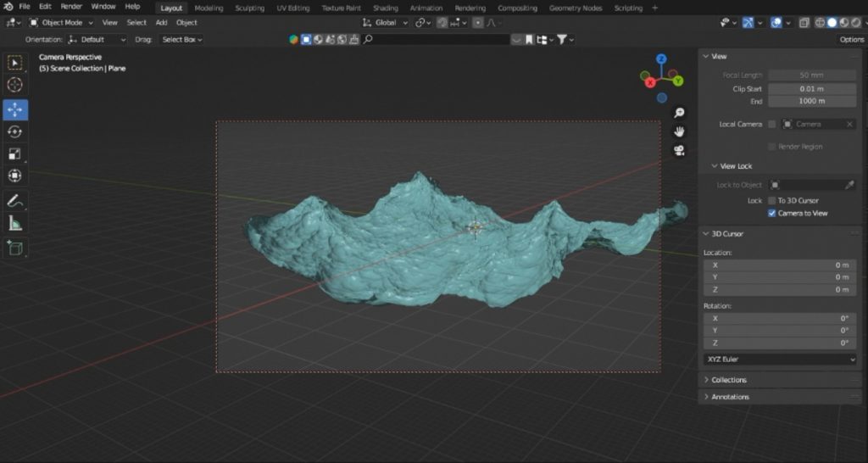Switch to material preview shading
This screenshot has width=868, height=463.
[843, 23]
